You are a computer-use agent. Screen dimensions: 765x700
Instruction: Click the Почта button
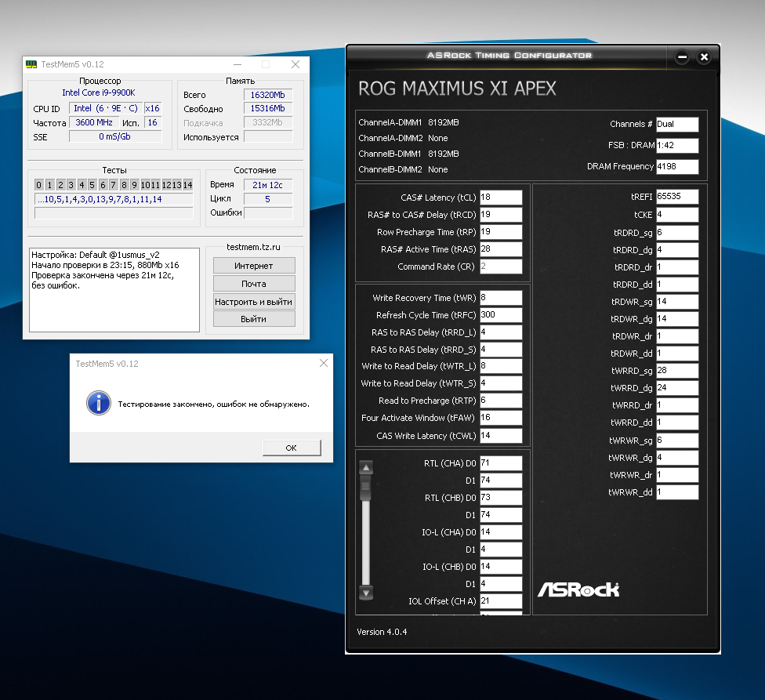254,284
